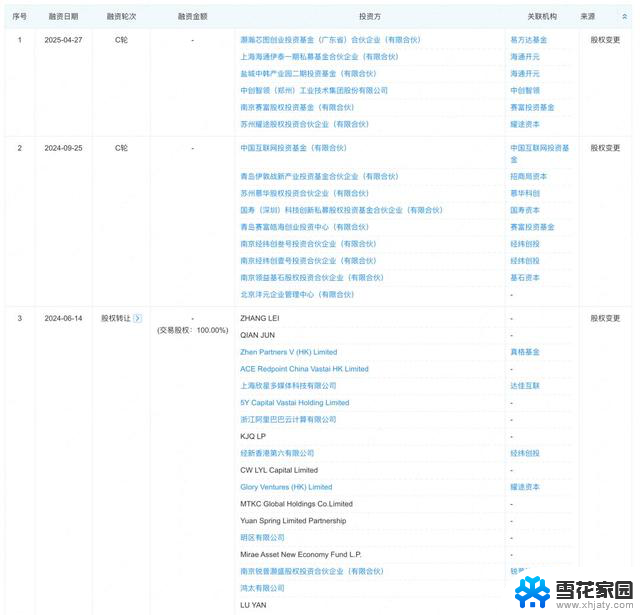Open the 基石资本 related institution link
The width and height of the screenshot is (640, 615).
tap(525, 278)
